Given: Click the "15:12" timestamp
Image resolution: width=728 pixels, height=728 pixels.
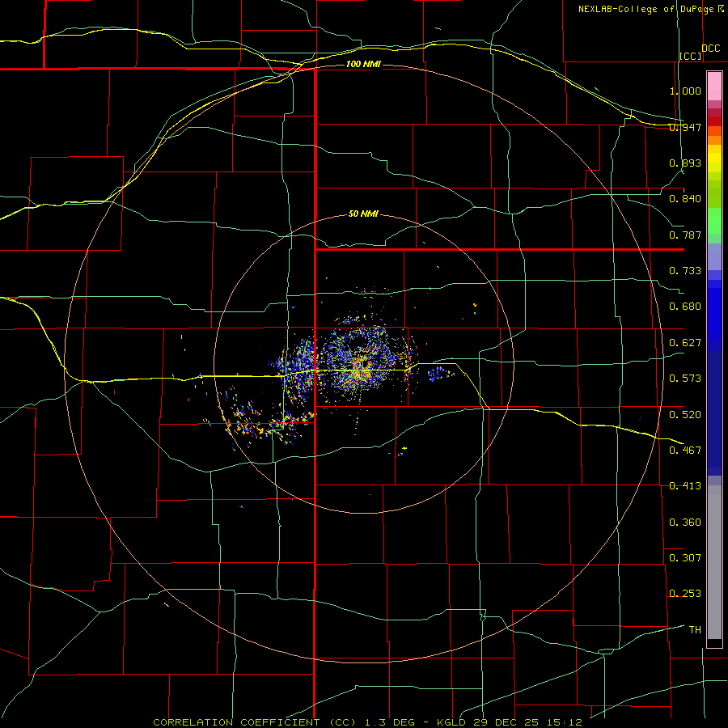Looking at the screenshot, I should (564, 722).
